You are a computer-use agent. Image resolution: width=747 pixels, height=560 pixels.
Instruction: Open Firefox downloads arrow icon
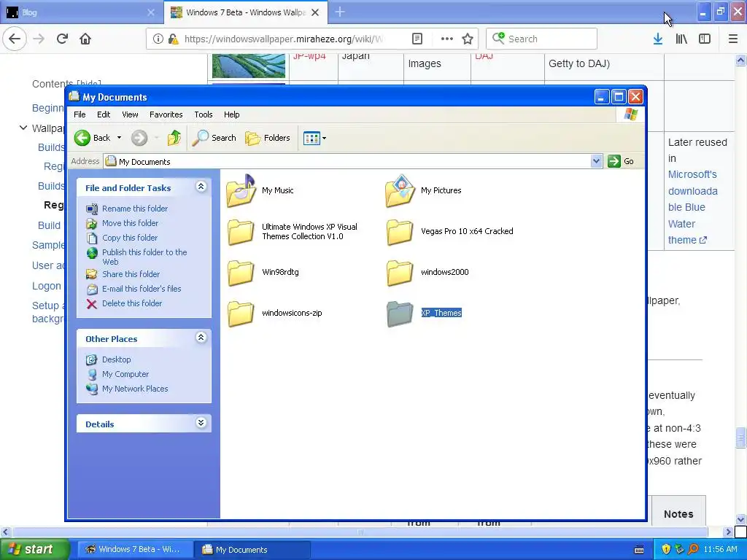(x=658, y=39)
